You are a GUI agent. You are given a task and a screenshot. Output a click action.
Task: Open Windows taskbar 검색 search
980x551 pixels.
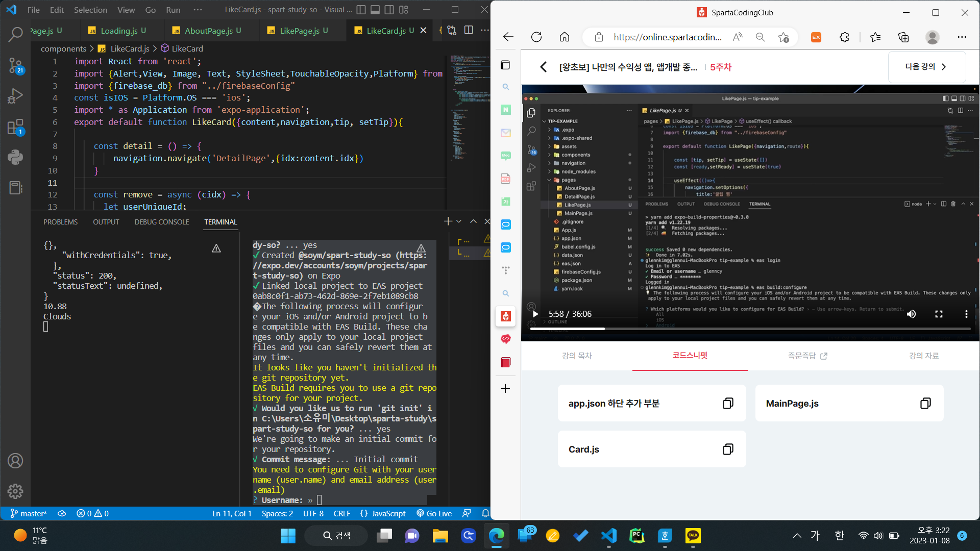click(336, 535)
